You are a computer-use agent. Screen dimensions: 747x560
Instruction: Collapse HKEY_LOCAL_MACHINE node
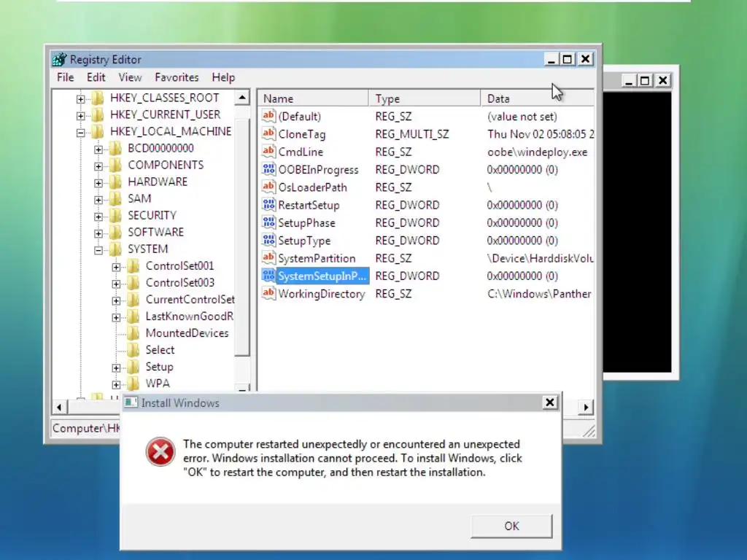click(x=80, y=133)
